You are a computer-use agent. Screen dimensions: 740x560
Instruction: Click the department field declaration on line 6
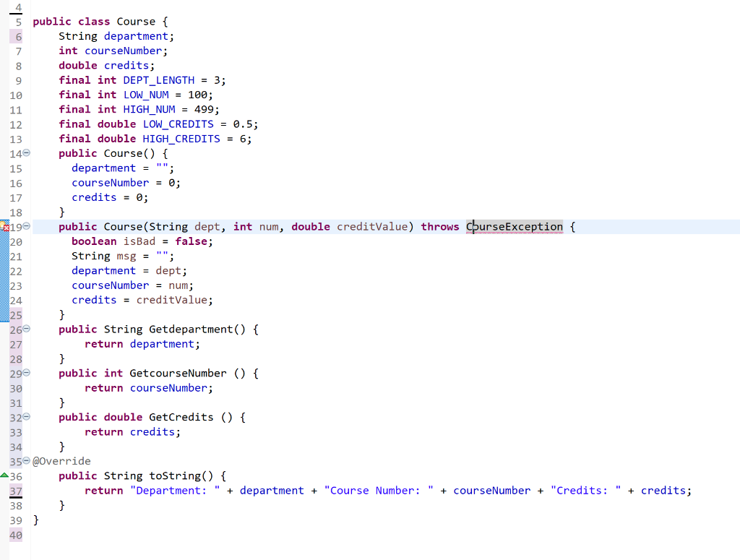coord(136,35)
